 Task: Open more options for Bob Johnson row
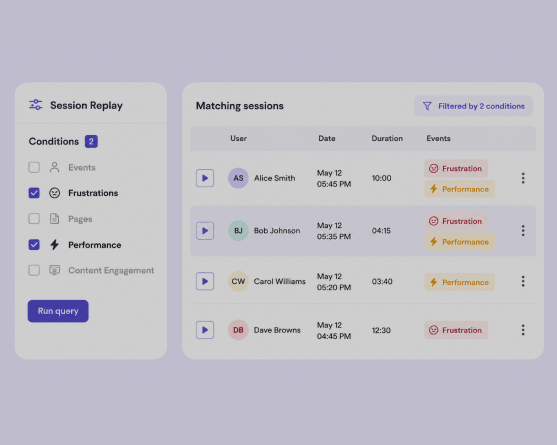click(523, 231)
